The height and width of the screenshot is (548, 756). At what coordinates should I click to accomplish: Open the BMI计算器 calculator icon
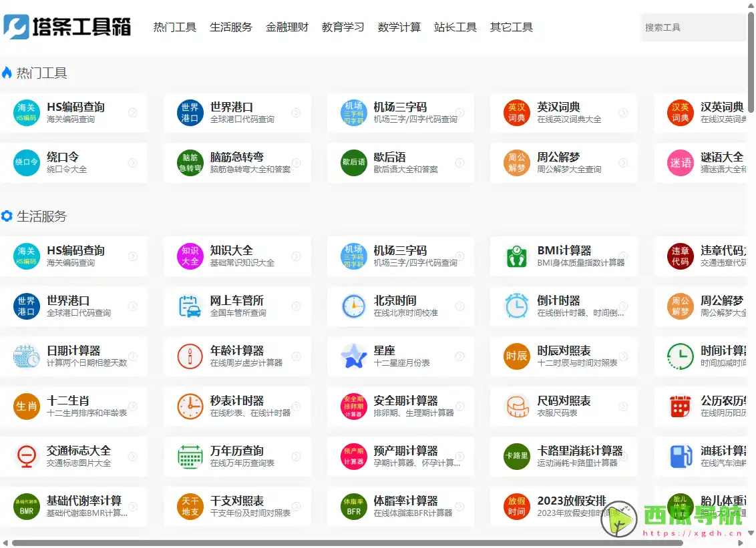(516, 256)
